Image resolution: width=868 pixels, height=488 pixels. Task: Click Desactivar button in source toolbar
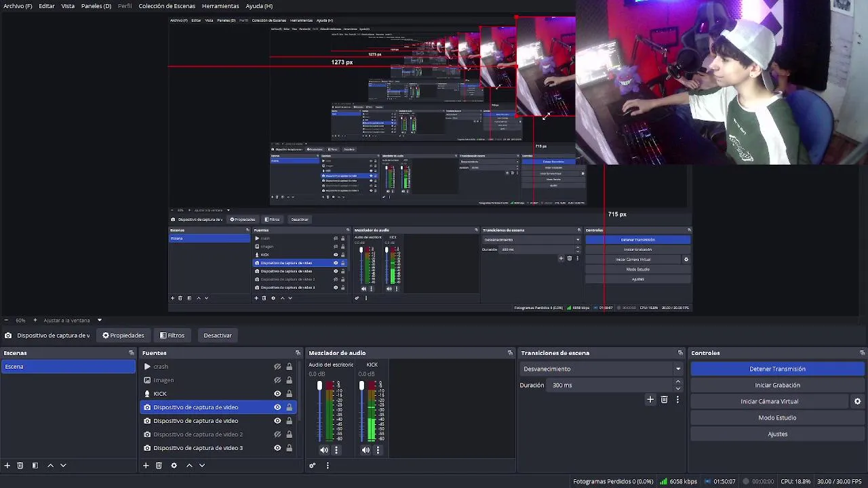click(218, 335)
